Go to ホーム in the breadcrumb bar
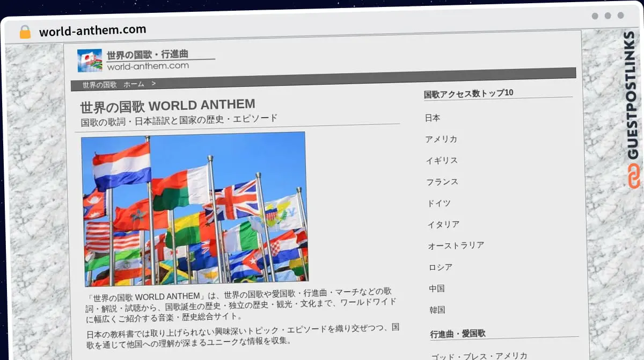The height and width of the screenshot is (360, 644). pyautogui.click(x=134, y=84)
